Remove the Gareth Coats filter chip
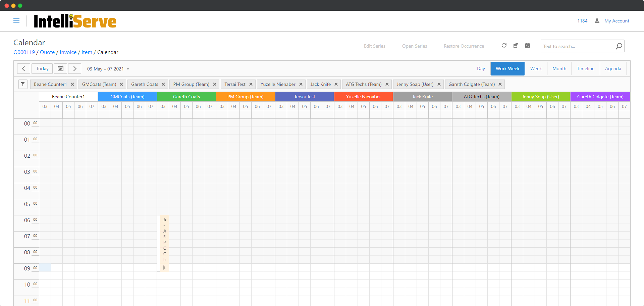This screenshot has width=644, height=306. [163, 84]
